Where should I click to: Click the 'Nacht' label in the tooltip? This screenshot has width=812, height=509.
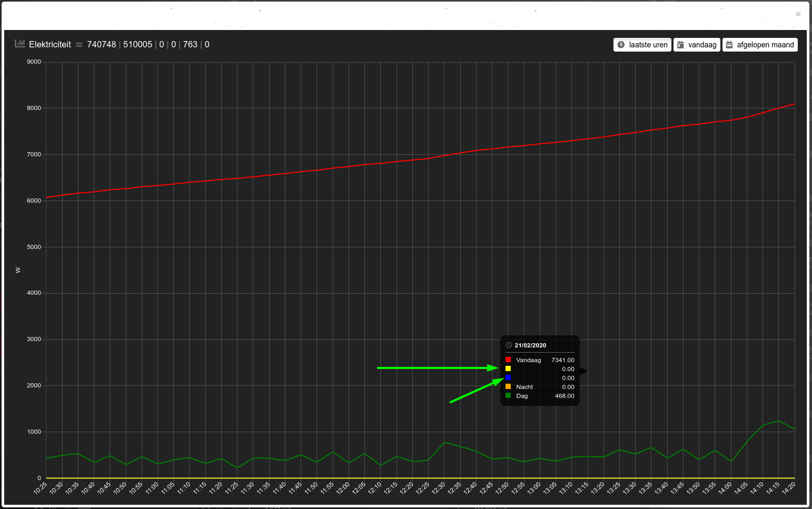coord(524,387)
